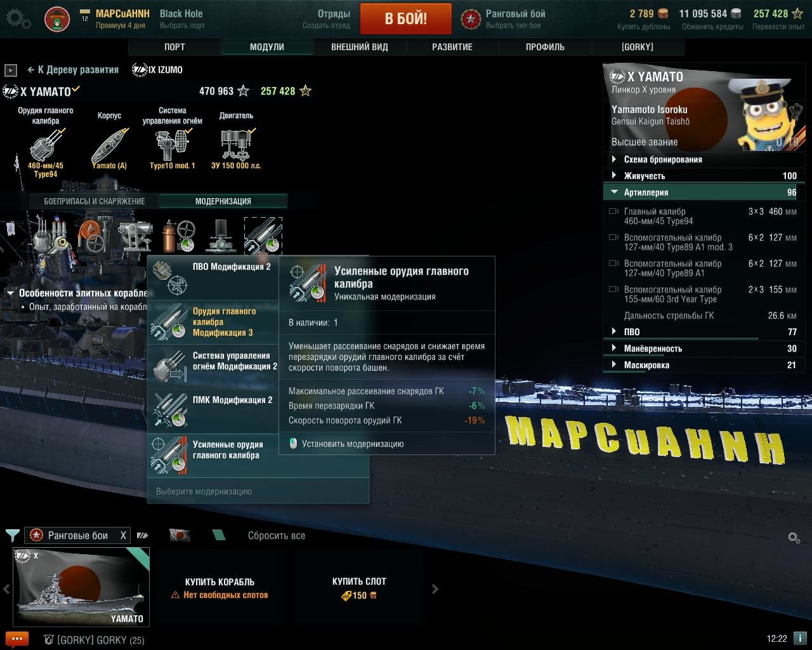
Task: Click the Yamato (A) hull module icon
Action: coord(109,145)
